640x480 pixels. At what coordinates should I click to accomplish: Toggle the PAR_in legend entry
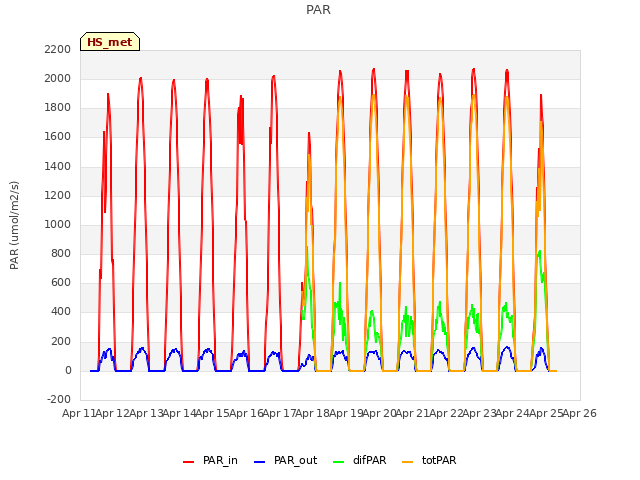tap(210, 460)
